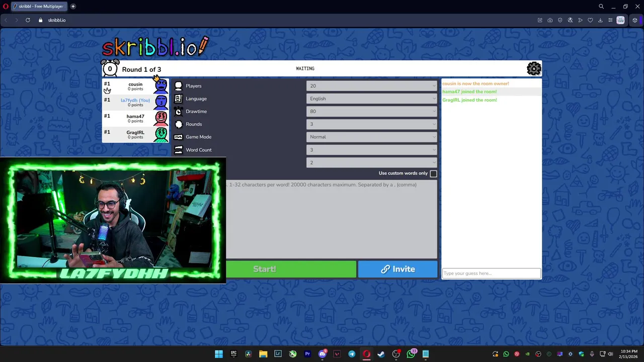644x362 pixels.
Task: Open Opera privacy shield icon
Action: (x=560, y=20)
